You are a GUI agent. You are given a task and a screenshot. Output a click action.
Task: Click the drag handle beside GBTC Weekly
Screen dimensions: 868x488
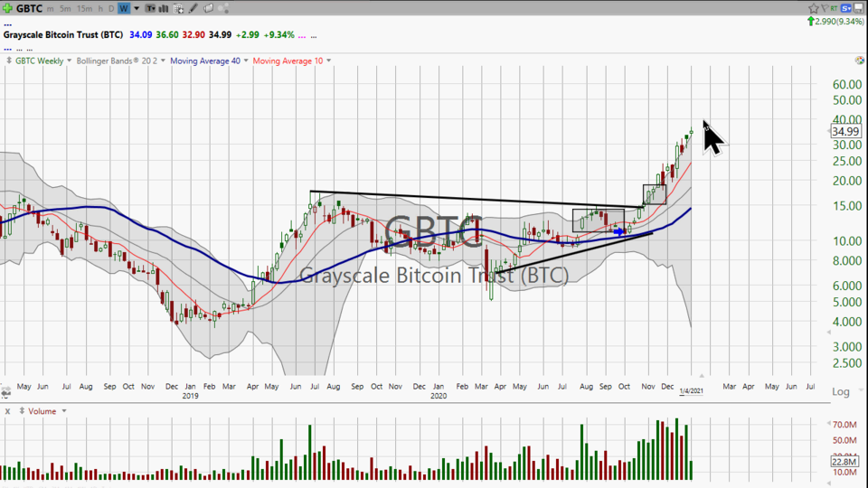click(x=9, y=61)
